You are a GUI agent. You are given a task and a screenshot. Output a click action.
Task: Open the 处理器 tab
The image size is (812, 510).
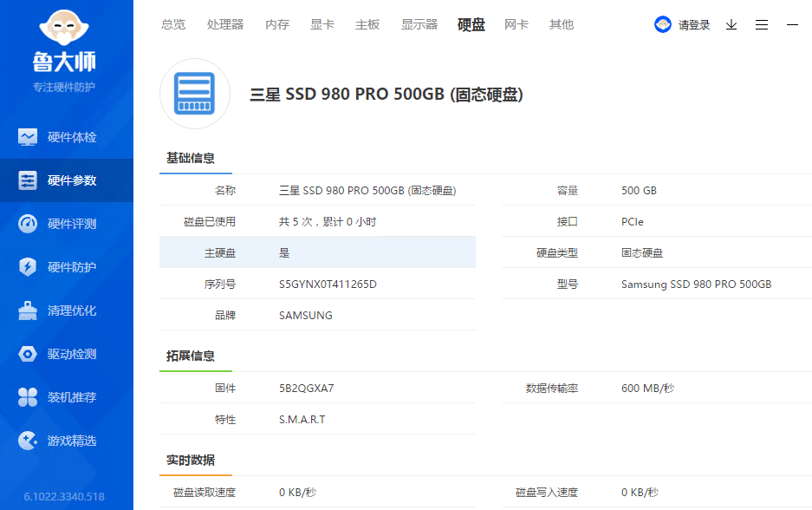[225, 24]
